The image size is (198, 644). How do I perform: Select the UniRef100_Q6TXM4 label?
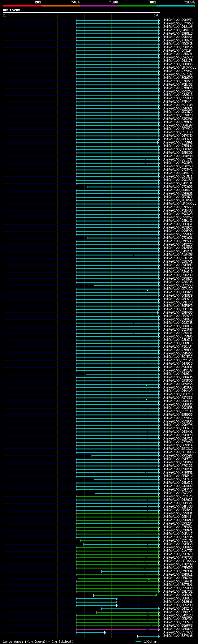tap(178, 159)
